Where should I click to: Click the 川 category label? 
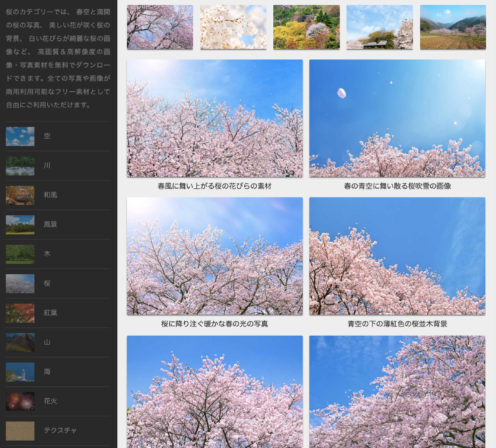tap(47, 166)
